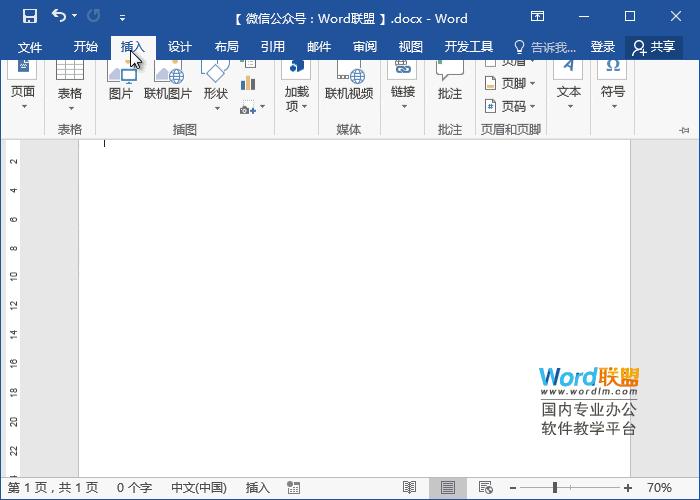Image resolution: width=700 pixels, height=500 pixels.
Task: Save the document with the floppy icon
Action: 29,17
